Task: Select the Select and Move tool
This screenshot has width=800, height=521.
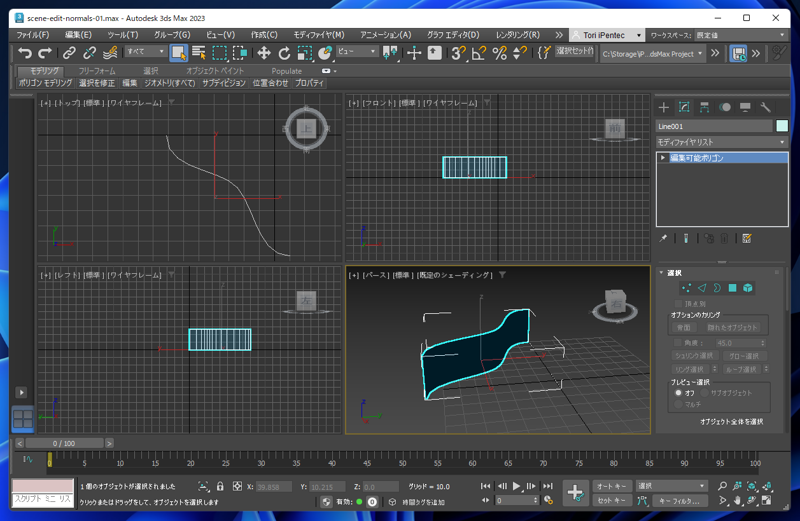Action: pyautogui.click(x=264, y=53)
